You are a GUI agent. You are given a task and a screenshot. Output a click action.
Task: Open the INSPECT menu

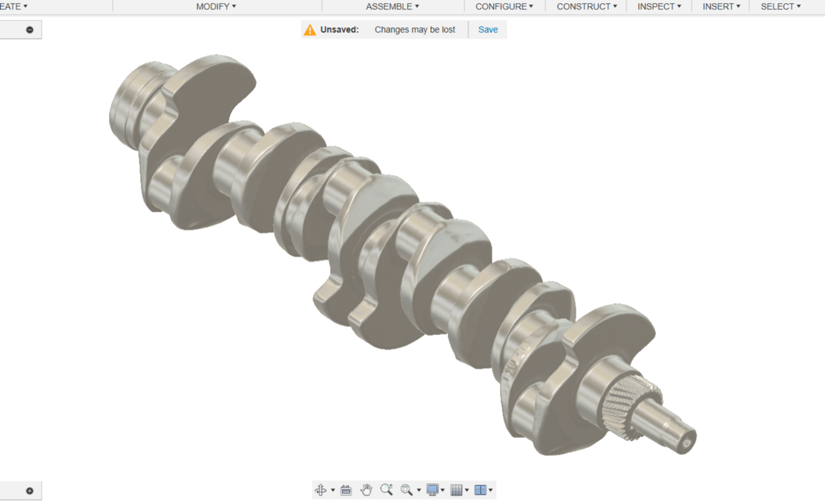pos(659,6)
